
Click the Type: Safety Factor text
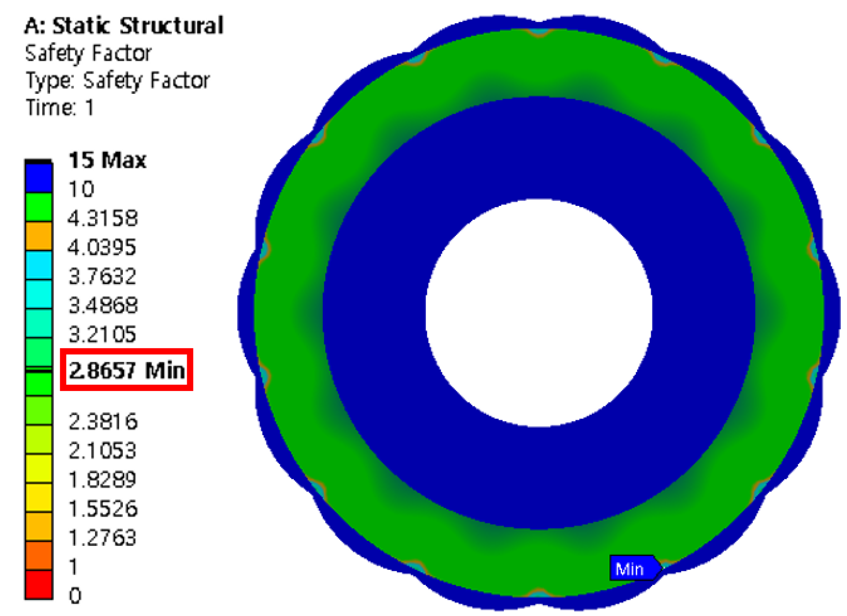click(117, 81)
